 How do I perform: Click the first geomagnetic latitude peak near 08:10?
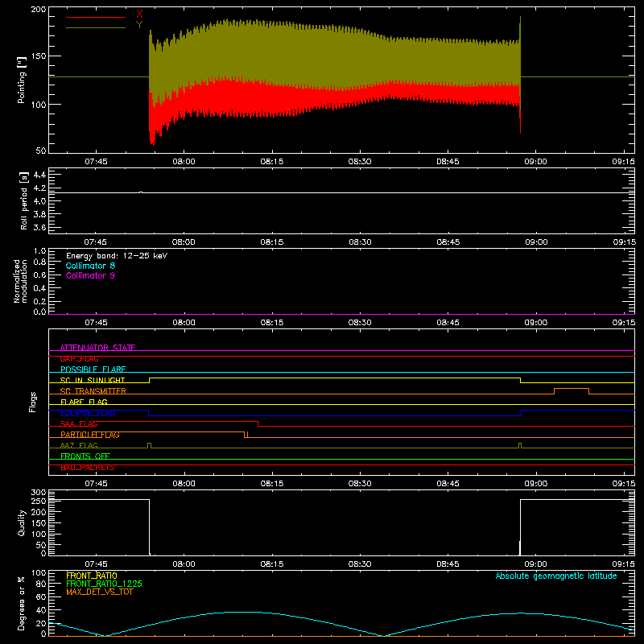tap(243, 612)
